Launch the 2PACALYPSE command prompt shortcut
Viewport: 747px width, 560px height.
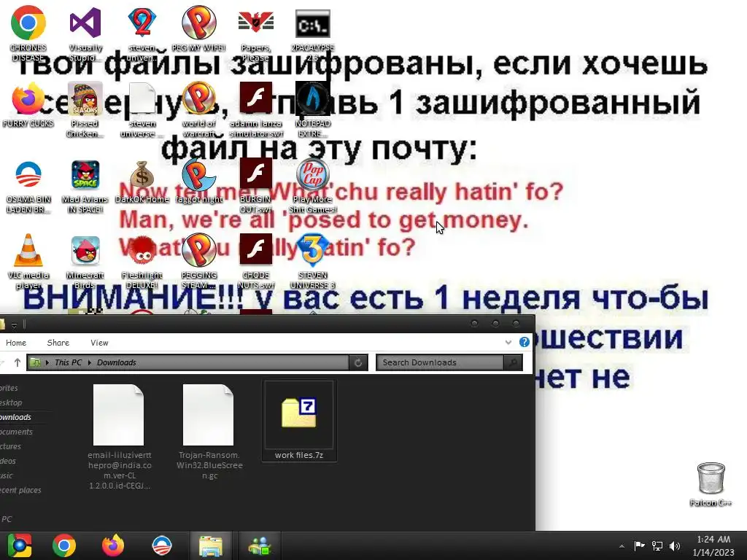pyautogui.click(x=312, y=24)
